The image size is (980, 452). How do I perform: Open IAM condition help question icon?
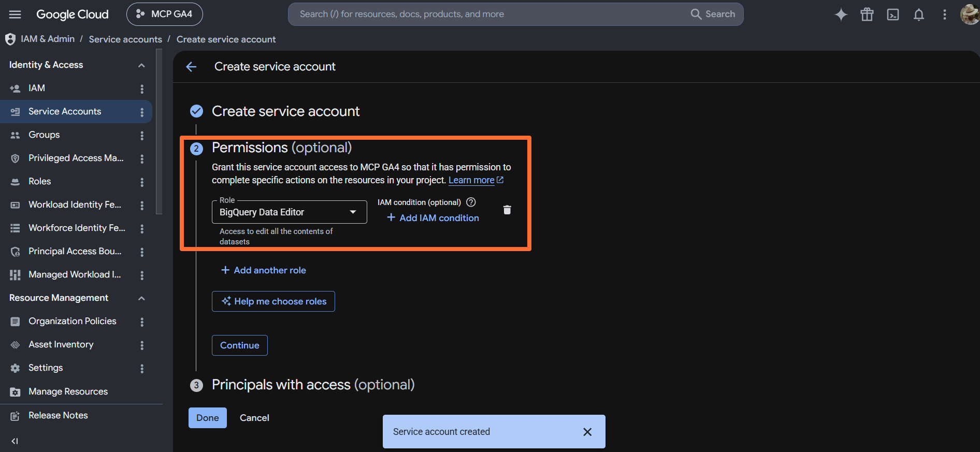[x=471, y=202]
